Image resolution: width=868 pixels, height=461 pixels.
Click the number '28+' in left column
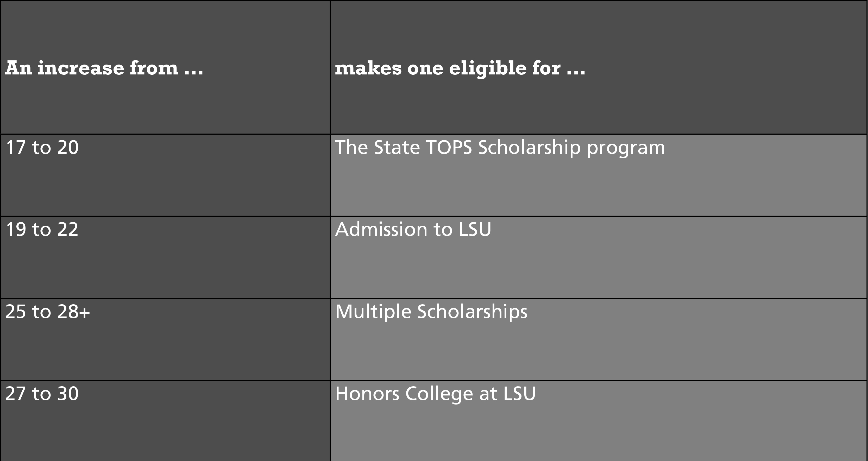click(x=73, y=312)
